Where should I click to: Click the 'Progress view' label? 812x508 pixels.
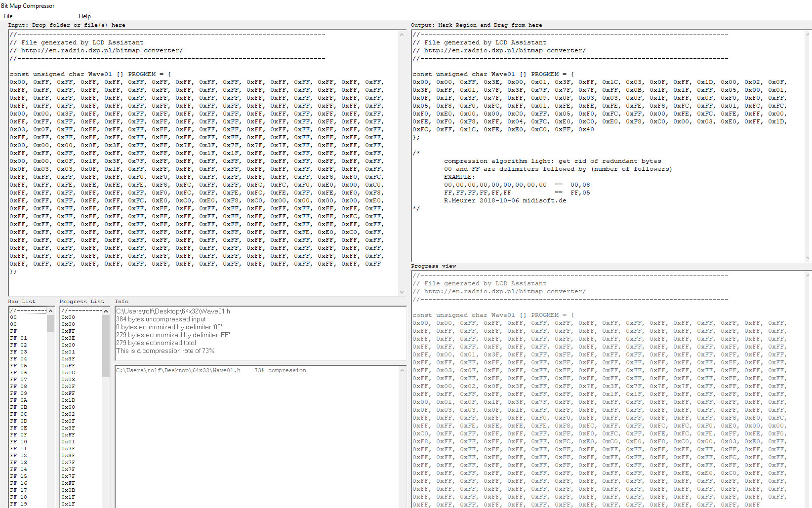pos(434,266)
